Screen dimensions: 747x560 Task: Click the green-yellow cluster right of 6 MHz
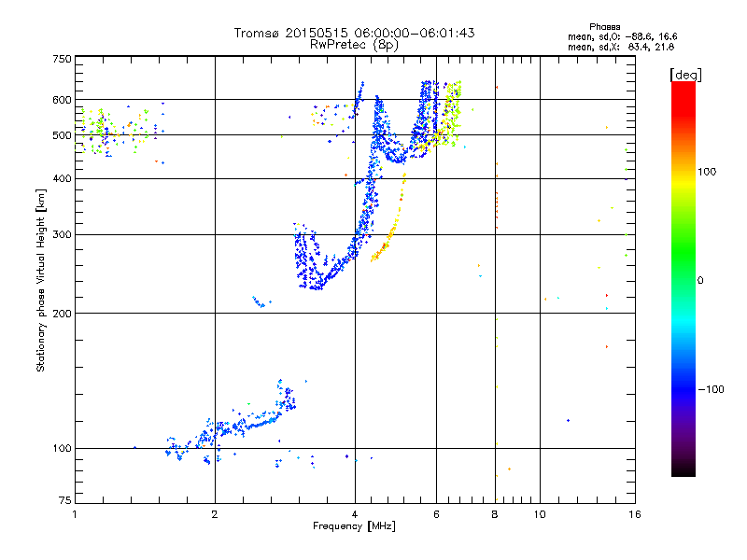(450, 114)
